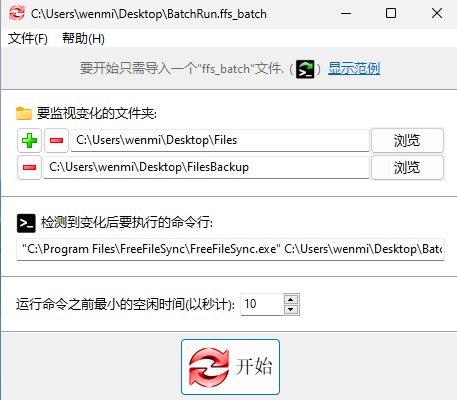Image resolution: width=457 pixels, height=400 pixels.
Task: Click the ffs_batch file icon in the hint
Action: (x=305, y=69)
